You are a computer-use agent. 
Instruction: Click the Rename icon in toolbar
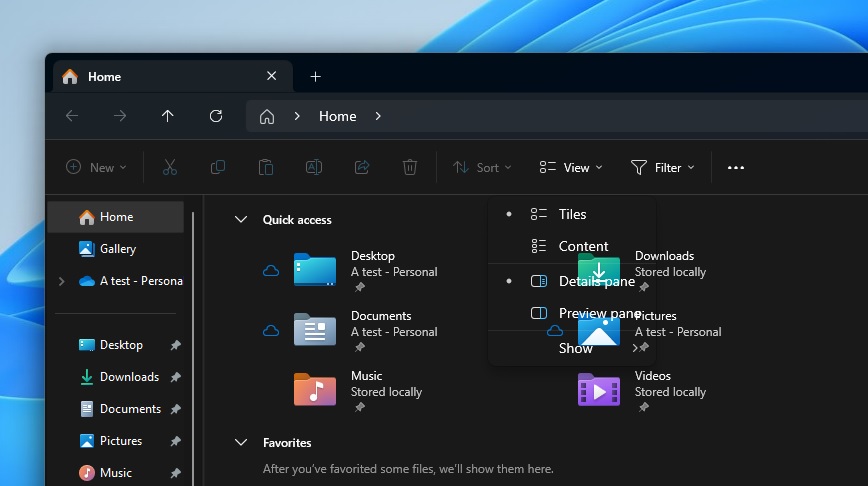[x=314, y=167]
